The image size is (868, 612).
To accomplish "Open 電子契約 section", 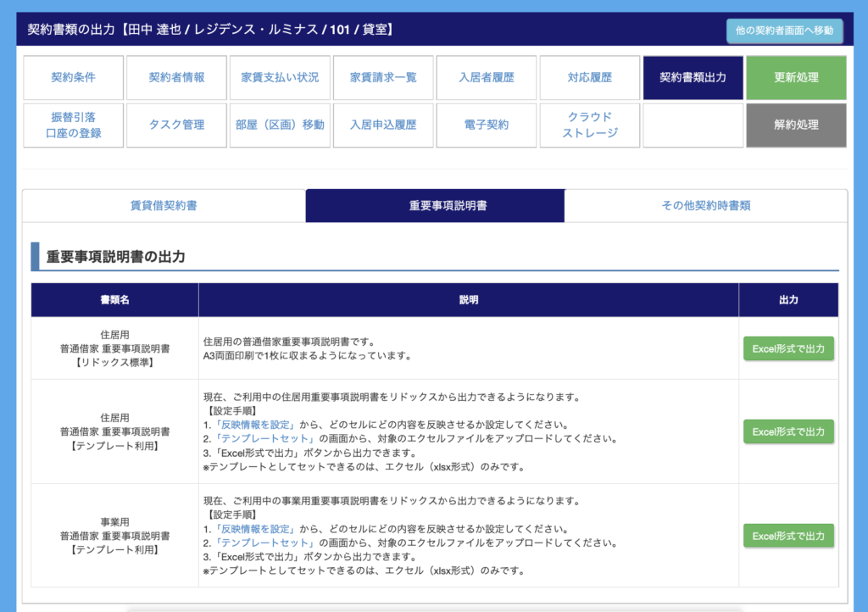I will (487, 125).
